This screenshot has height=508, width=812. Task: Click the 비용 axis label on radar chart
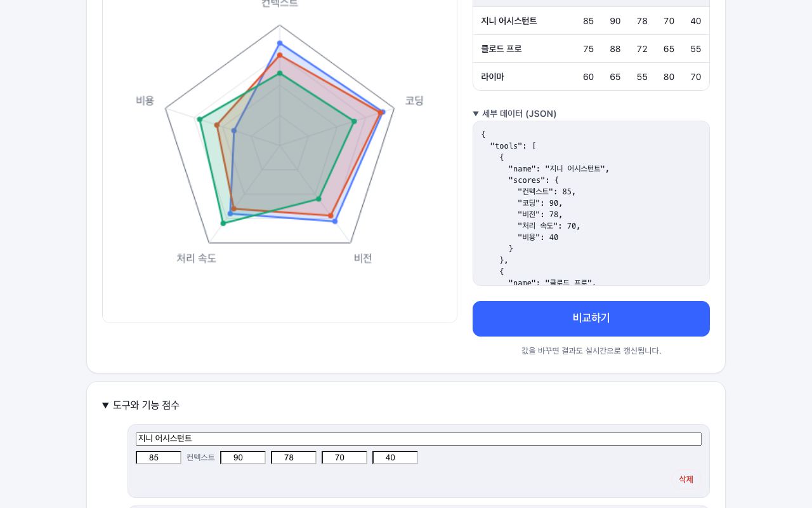[145, 100]
